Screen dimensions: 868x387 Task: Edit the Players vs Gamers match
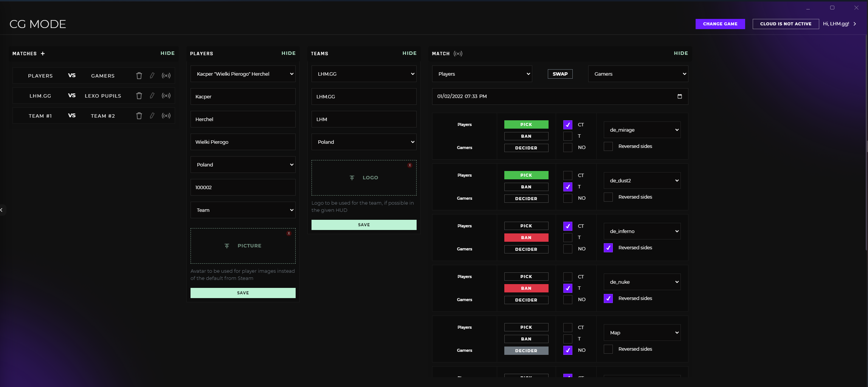click(x=152, y=76)
